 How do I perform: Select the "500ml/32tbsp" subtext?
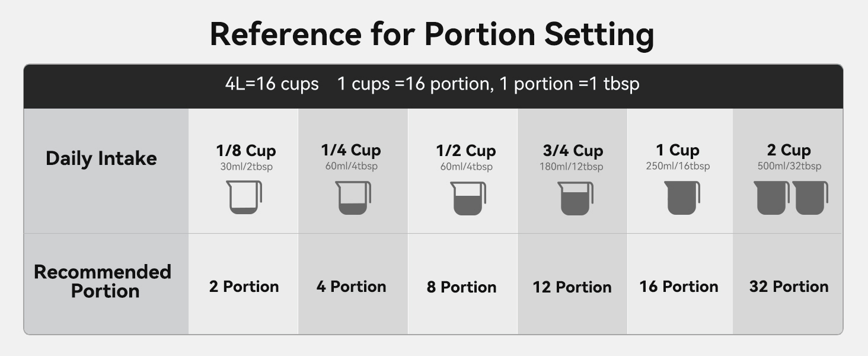click(789, 166)
